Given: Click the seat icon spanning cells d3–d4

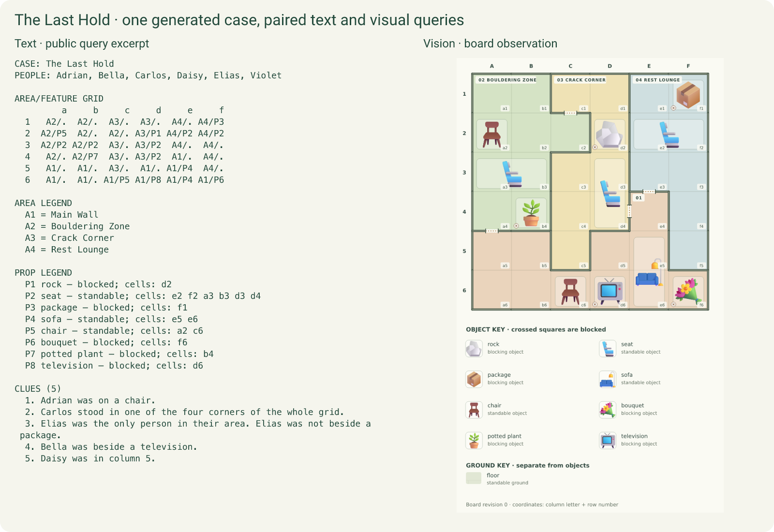Looking at the screenshot, I should [x=610, y=193].
